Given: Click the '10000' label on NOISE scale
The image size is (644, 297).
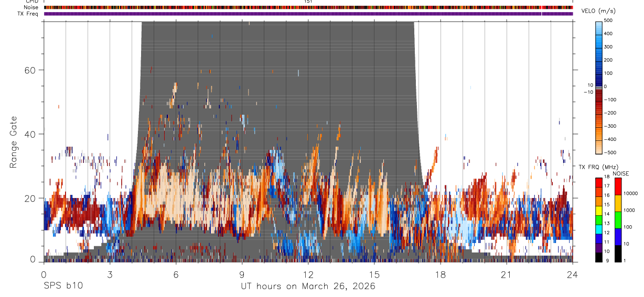Looking at the screenshot, I should pos(631,193).
